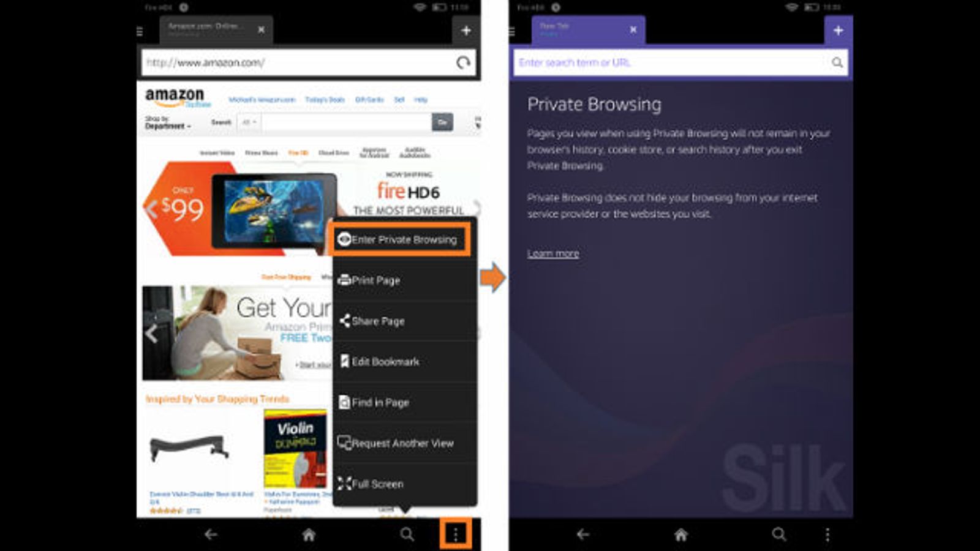Select the Instant Video category
The width and height of the screenshot is (980, 551).
point(217,153)
